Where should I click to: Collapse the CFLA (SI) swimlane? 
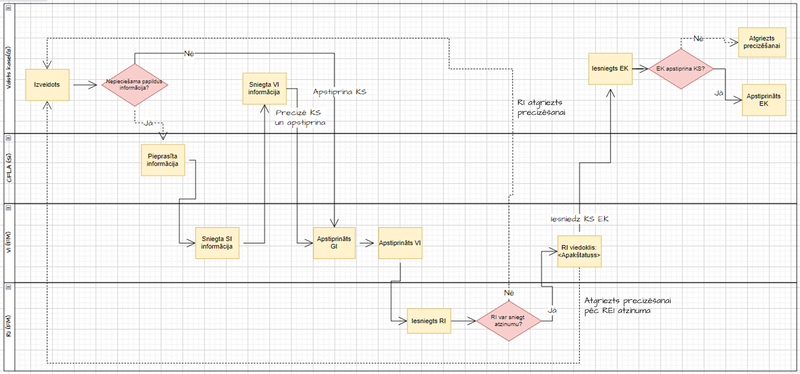click(9, 138)
